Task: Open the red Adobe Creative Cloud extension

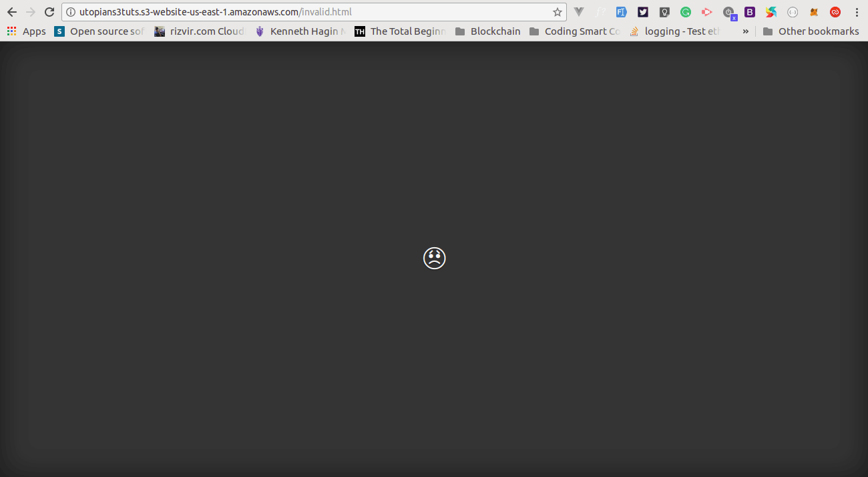Action: [x=835, y=12]
